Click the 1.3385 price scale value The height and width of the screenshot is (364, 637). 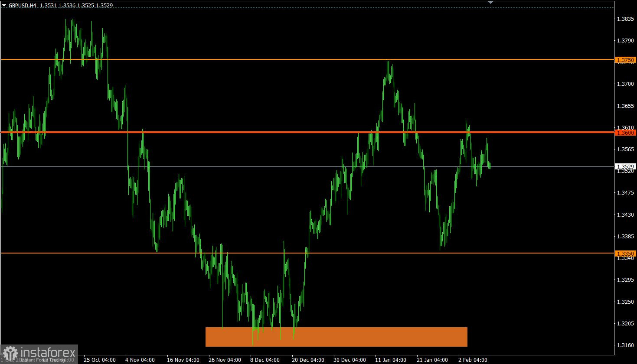625,237
